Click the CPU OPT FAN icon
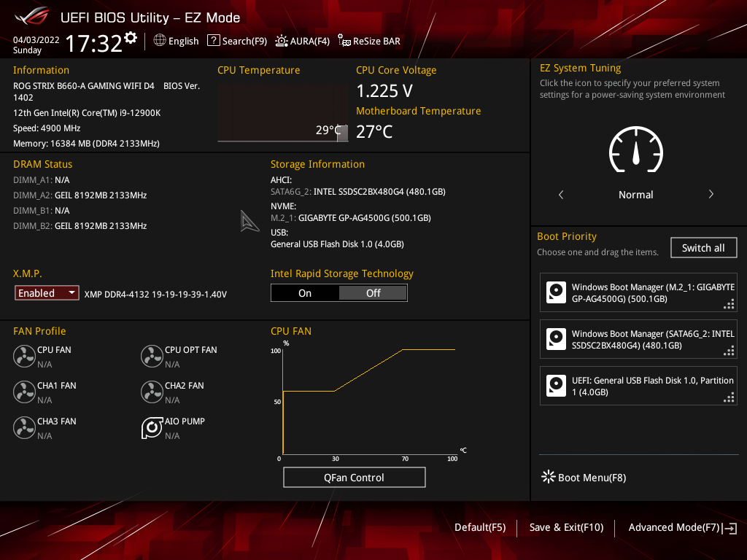This screenshot has height=560, width=747. point(152,356)
